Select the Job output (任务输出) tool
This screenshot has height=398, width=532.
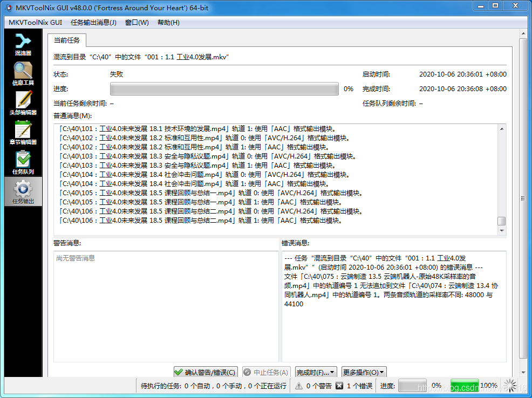(23, 192)
